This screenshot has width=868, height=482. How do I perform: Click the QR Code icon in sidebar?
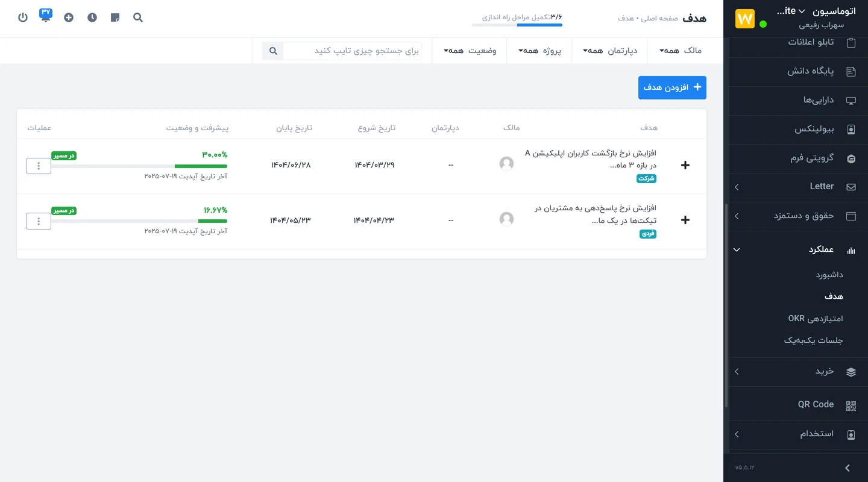coord(851,405)
